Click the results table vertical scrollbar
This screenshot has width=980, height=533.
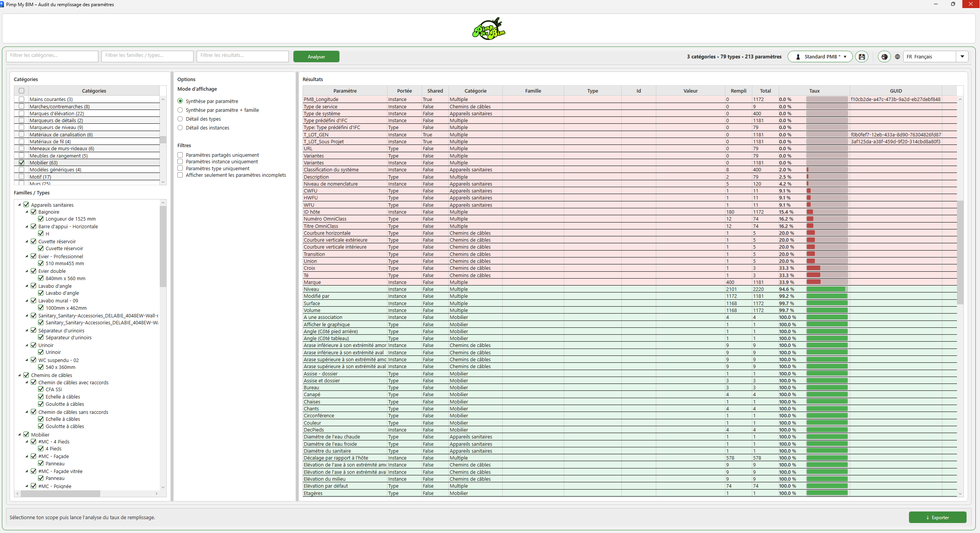tap(960, 252)
